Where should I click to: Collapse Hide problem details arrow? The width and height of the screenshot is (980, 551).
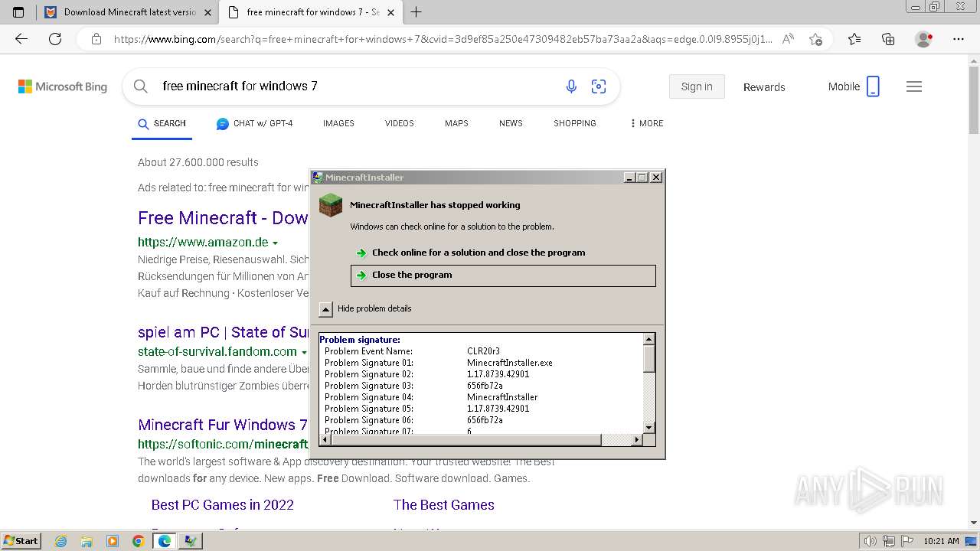(325, 309)
